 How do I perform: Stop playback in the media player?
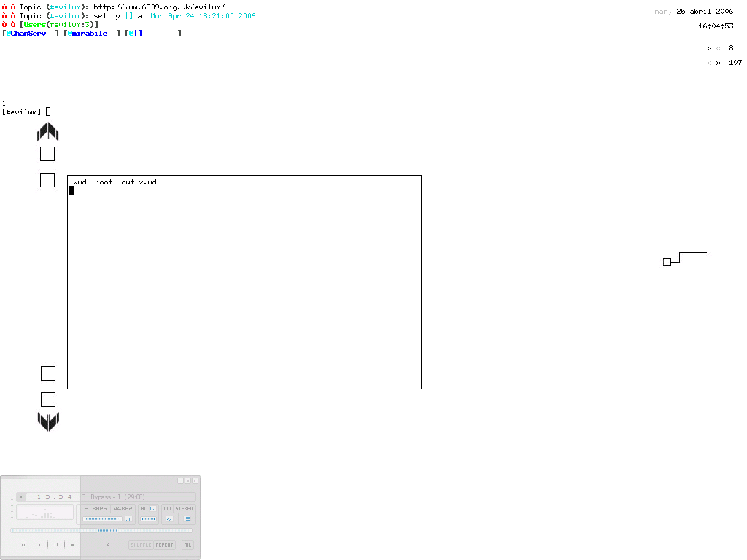(72, 545)
